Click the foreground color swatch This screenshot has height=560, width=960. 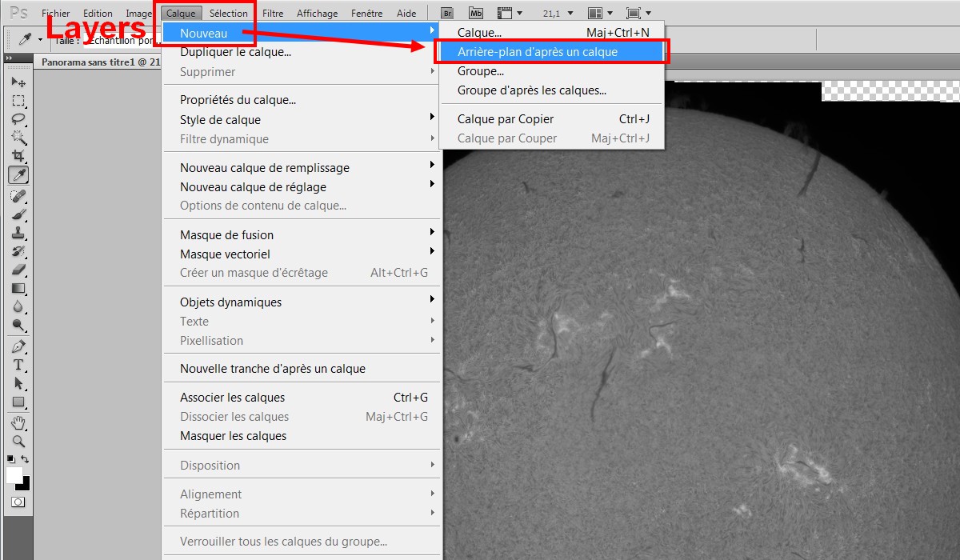pos(14,474)
